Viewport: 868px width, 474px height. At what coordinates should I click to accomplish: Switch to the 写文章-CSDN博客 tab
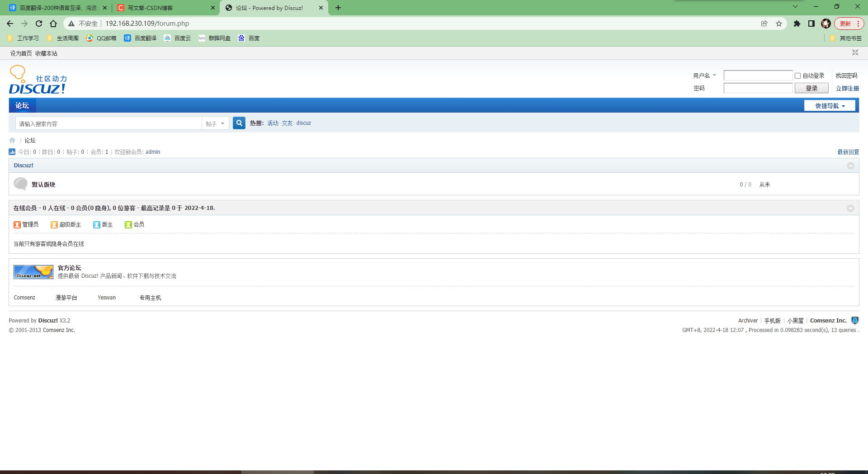[165, 8]
